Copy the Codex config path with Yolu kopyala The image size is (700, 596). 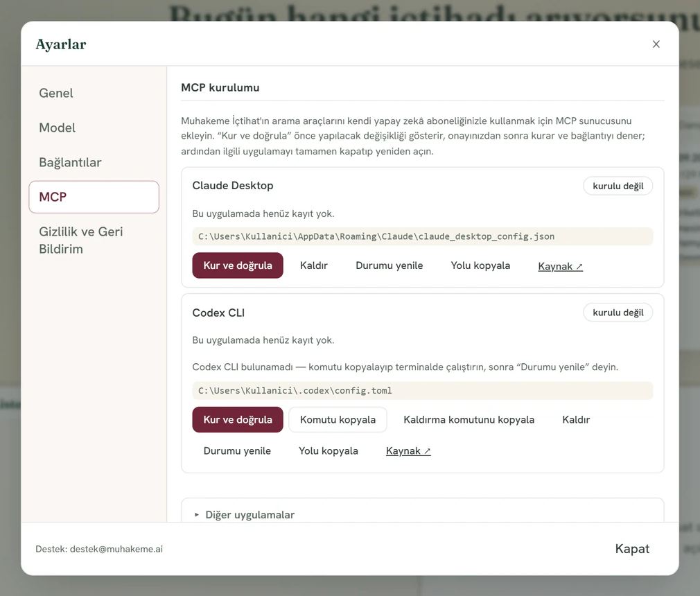pos(328,451)
